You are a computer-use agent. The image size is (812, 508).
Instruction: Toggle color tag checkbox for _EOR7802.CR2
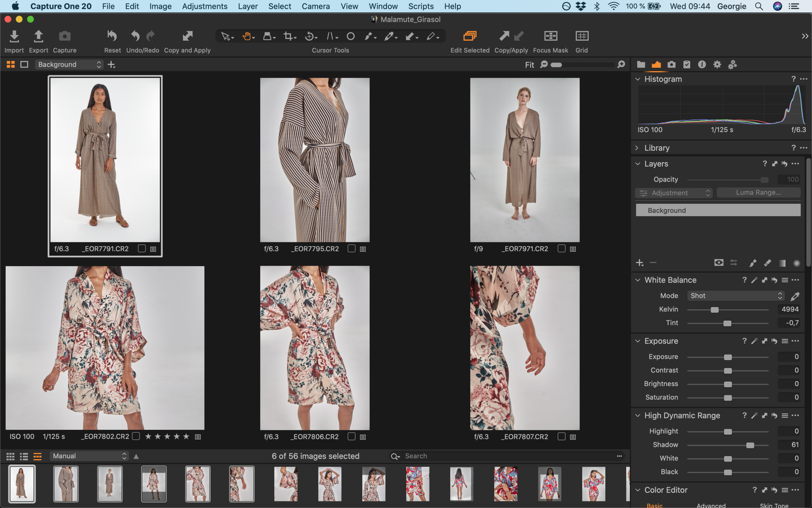click(x=136, y=436)
